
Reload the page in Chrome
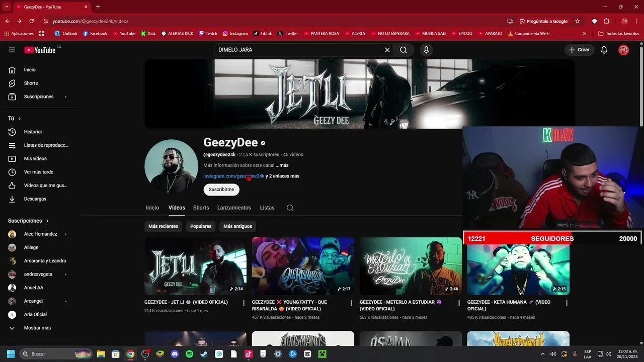pyautogui.click(x=31, y=21)
